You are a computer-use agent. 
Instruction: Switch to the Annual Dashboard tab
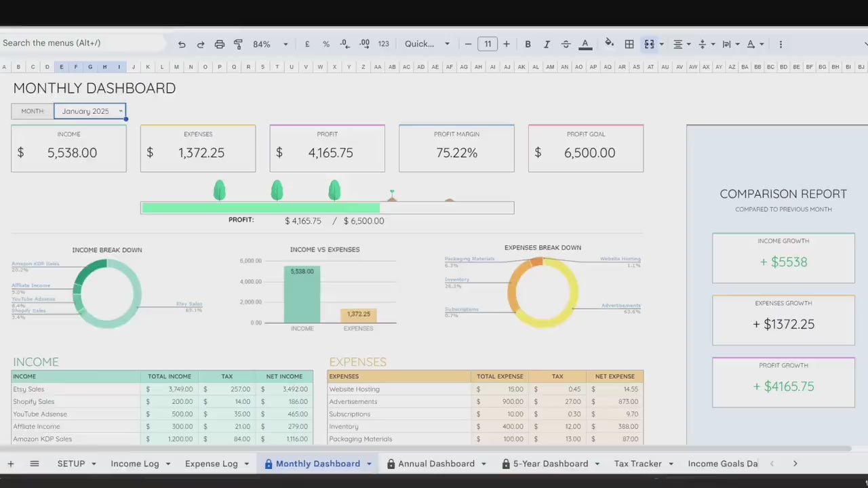point(435,464)
